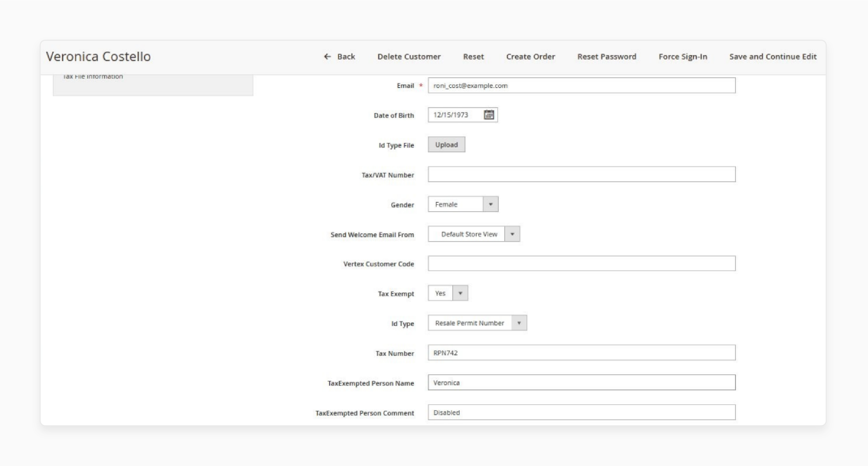Click the Reset button
The width and height of the screenshot is (868, 466).
[473, 57]
